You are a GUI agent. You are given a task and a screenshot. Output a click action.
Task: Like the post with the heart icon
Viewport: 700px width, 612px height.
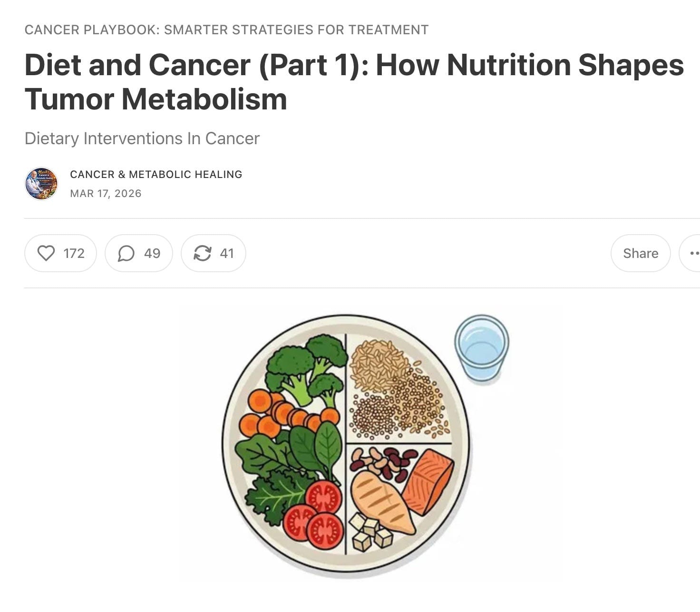[60, 253]
